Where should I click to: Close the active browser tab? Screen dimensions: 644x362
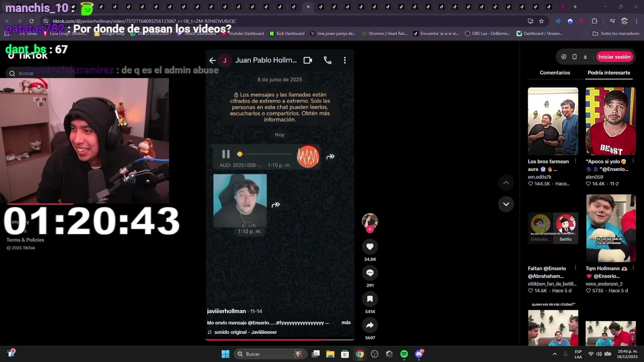click(308, 7)
